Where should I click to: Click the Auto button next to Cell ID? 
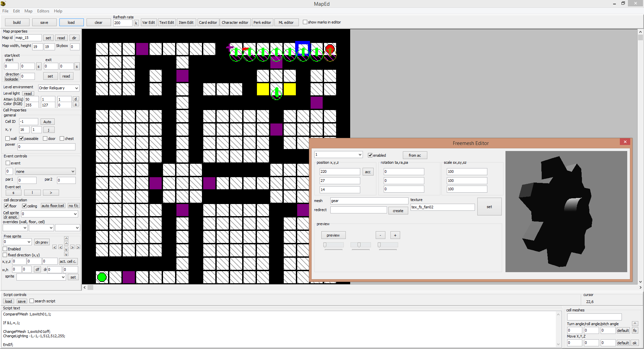47,122
